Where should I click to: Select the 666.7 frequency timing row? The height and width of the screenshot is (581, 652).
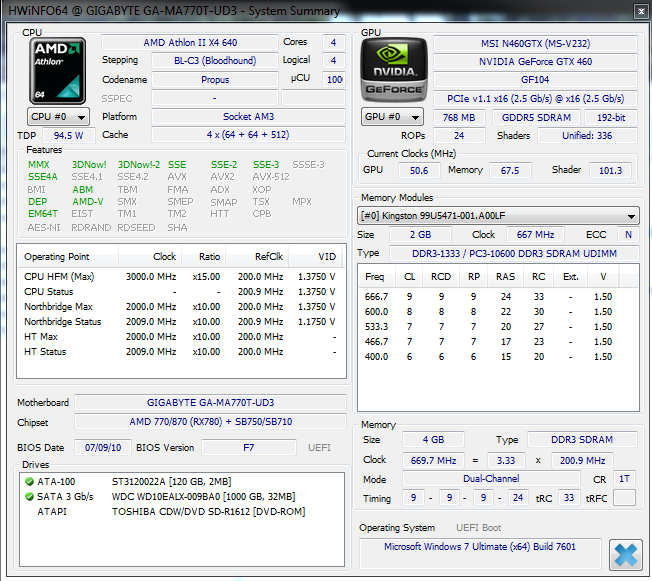click(498, 297)
